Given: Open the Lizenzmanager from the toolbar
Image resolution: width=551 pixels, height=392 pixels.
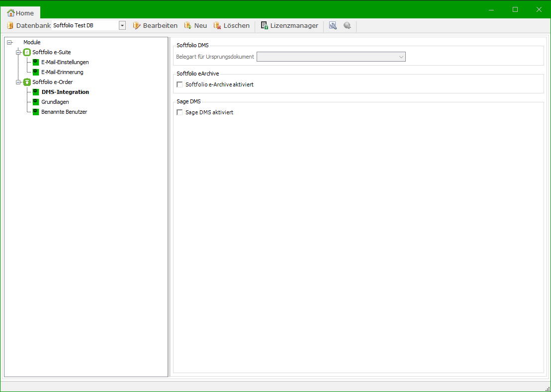Looking at the screenshot, I should click(x=289, y=26).
